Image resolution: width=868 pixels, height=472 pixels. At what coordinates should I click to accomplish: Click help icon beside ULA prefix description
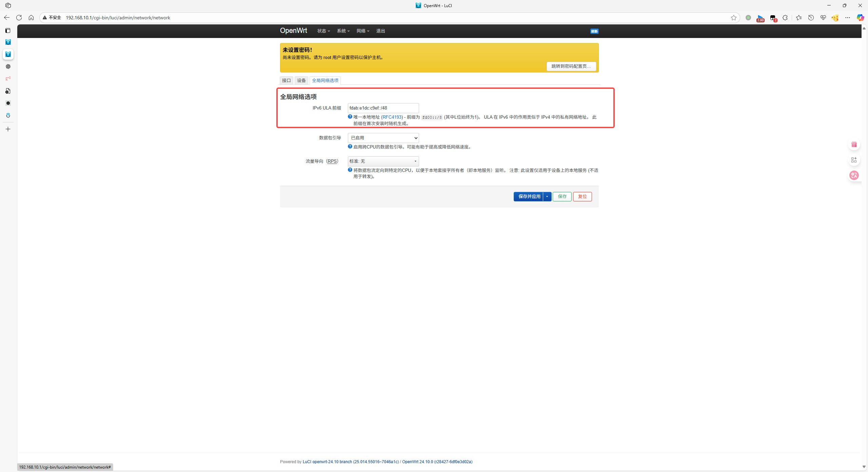(350, 117)
